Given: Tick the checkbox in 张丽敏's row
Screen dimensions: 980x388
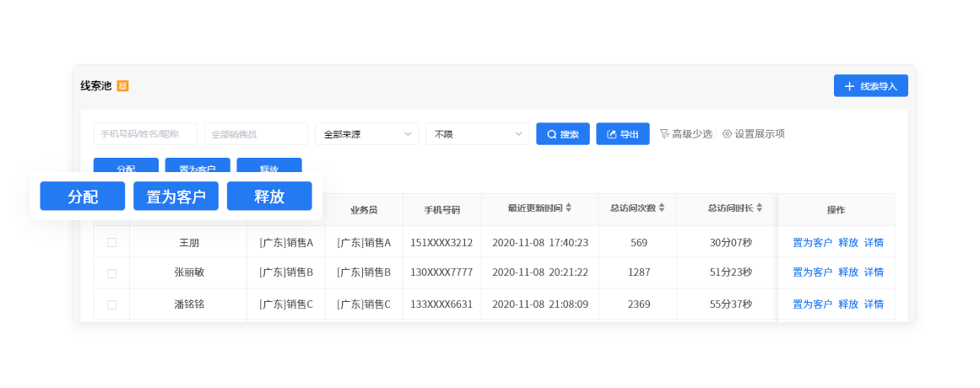Looking at the screenshot, I should (112, 273).
